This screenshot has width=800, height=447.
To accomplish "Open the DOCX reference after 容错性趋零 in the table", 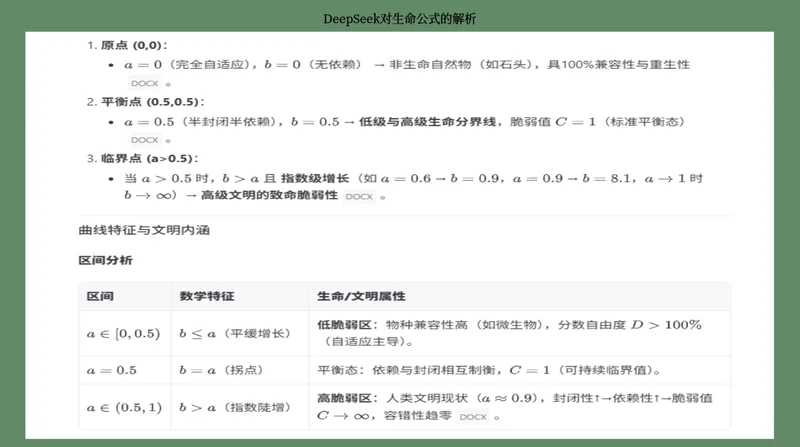I will tap(474, 417).
